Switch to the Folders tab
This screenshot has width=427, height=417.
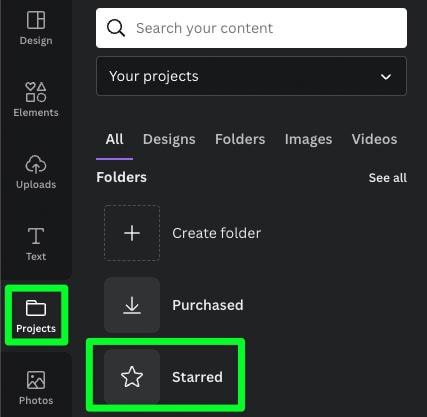point(240,139)
